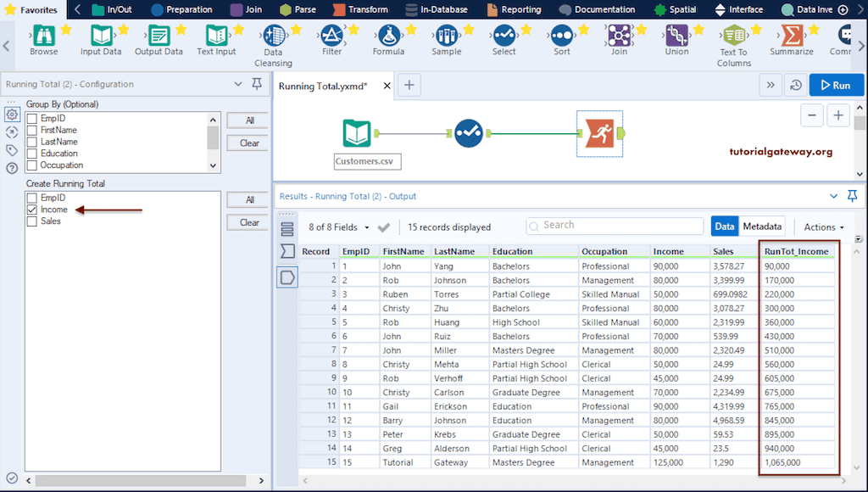Click the Select tool node on canvas
Screen dimensions: 868x492
468,133
